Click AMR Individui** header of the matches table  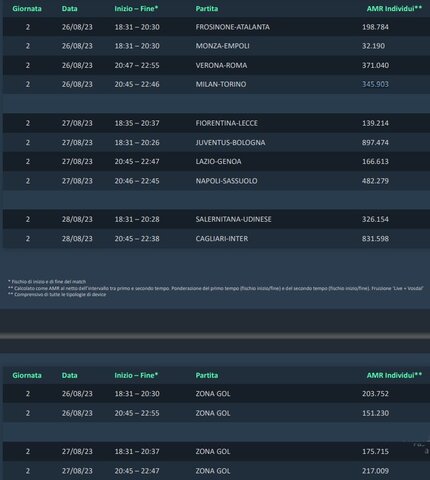coord(394,9)
